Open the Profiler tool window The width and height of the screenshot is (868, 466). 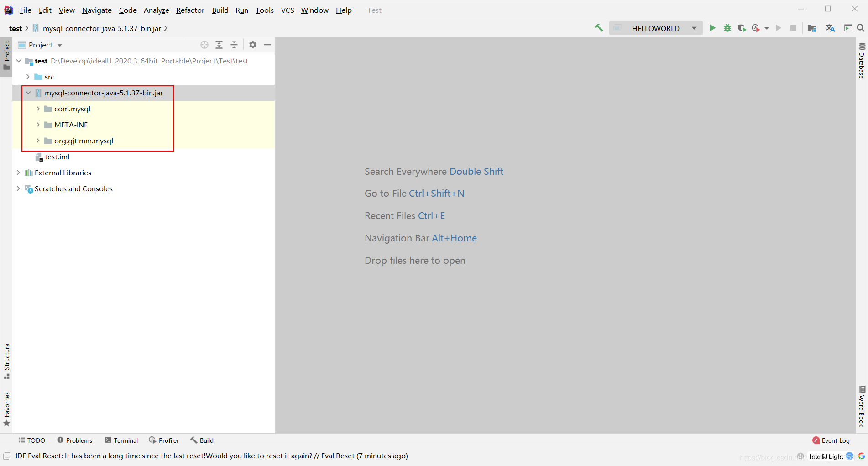[x=164, y=440]
